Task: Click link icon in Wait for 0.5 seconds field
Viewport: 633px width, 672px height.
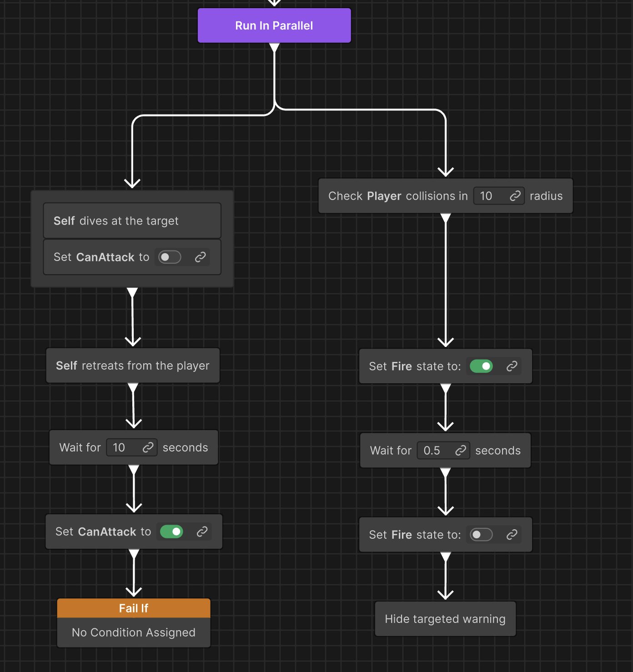Action: [x=461, y=450]
